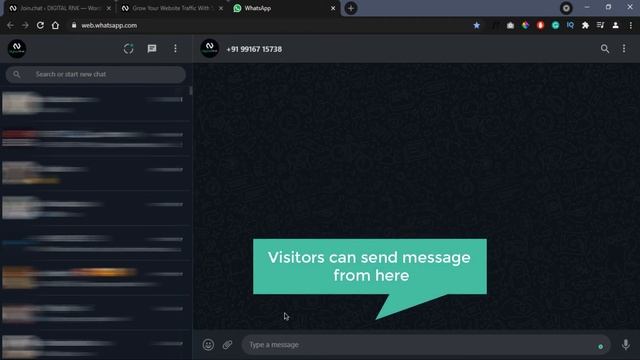
Task: Open sidebar menu three-dot icon
Action: 176,49
